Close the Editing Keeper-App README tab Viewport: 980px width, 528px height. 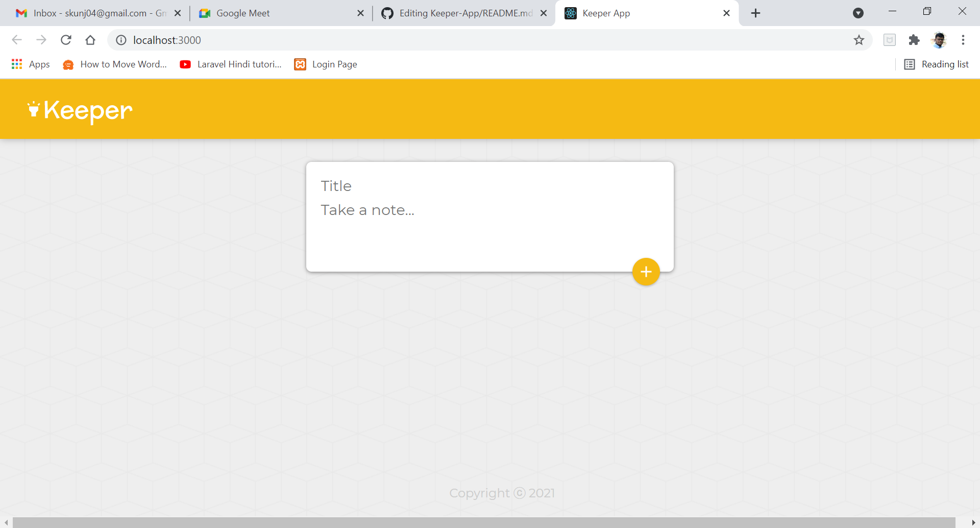click(x=544, y=13)
